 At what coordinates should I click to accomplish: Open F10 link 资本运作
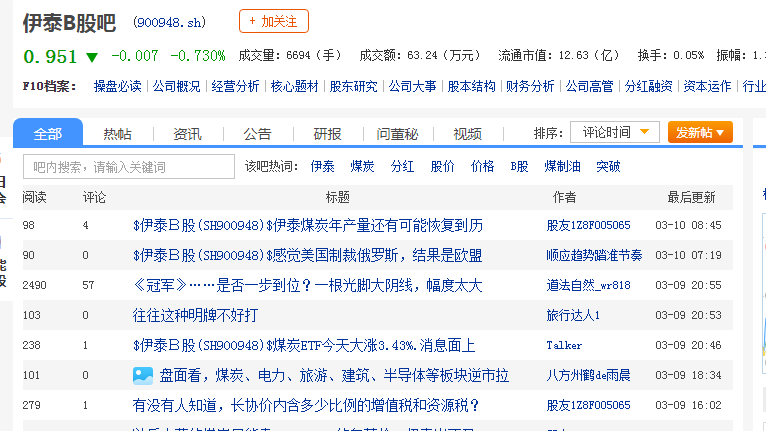click(707, 86)
